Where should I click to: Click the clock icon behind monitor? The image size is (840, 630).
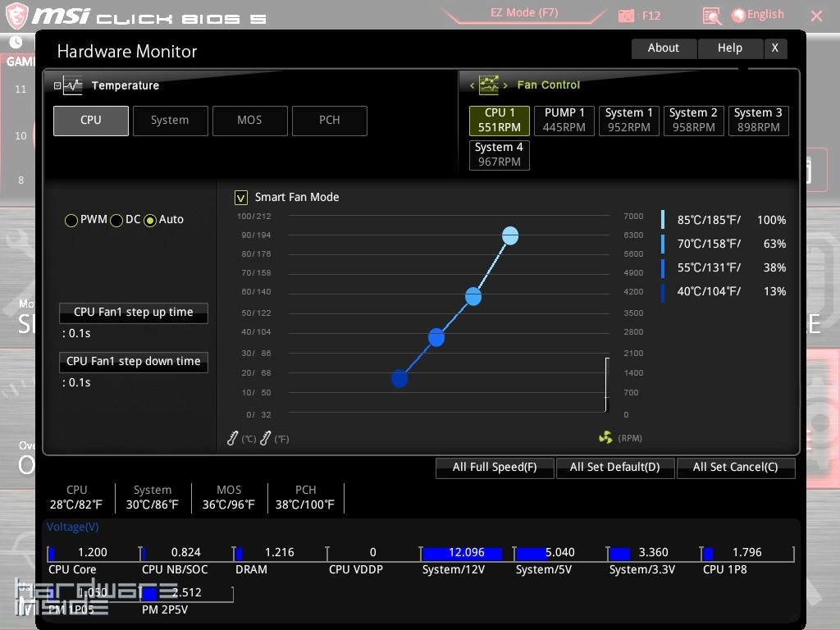point(16,42)
